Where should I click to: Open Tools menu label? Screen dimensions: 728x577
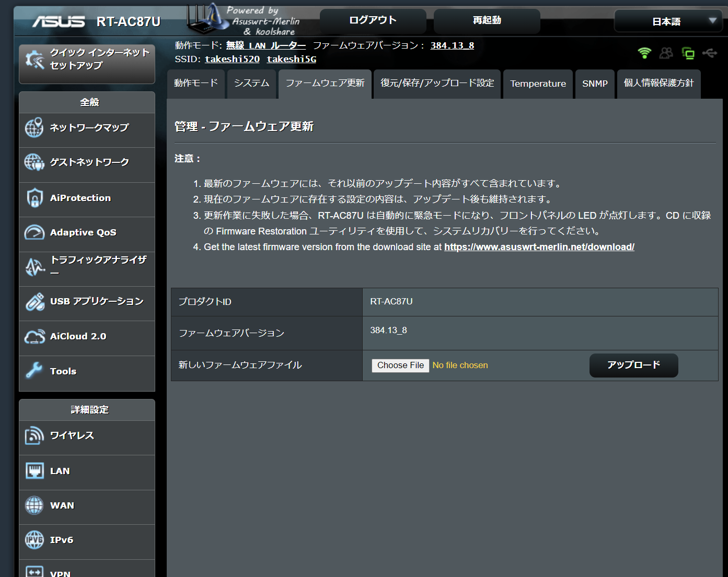63,371
